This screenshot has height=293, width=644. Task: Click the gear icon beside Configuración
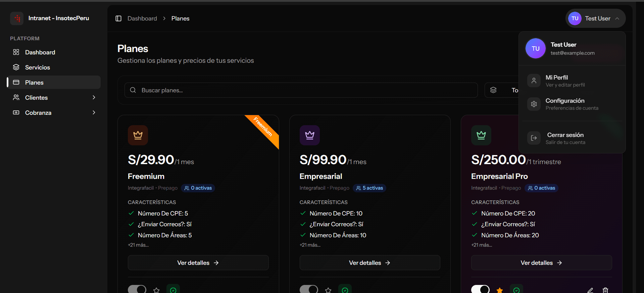[534, 104]
